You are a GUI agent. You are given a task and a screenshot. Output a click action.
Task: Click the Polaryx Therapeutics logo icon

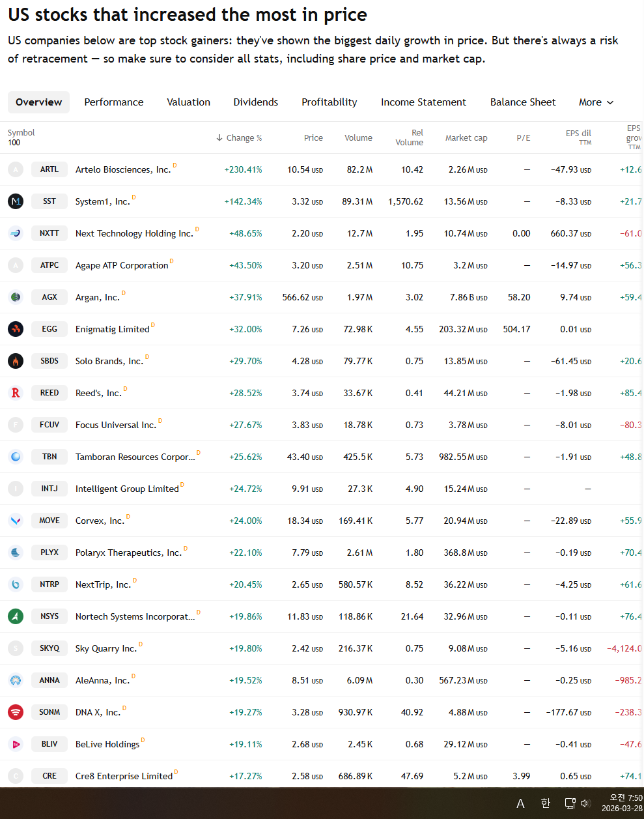pos(16,553)
